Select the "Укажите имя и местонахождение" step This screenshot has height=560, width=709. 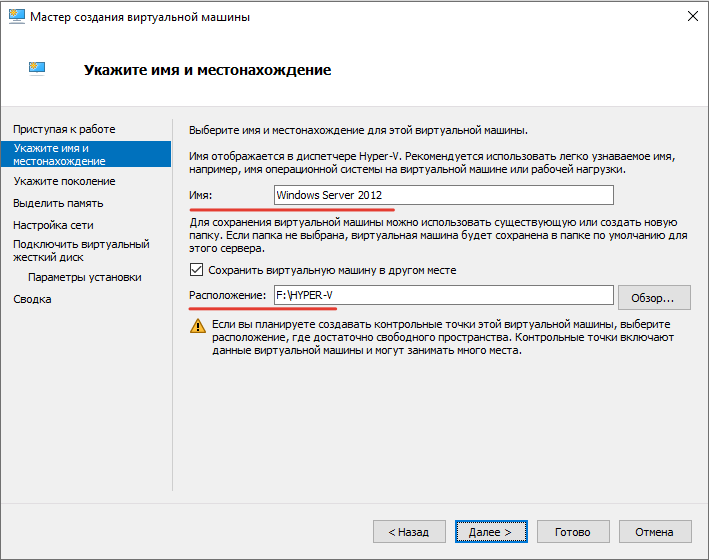(x=60, y=154)
